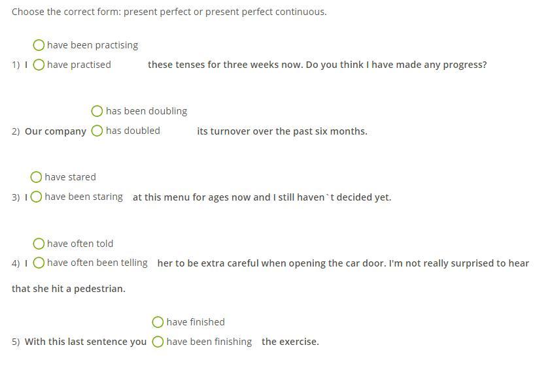Choose 'have practised' for sentence one
This screenshot has height=392, width=554.
[39, 65]
